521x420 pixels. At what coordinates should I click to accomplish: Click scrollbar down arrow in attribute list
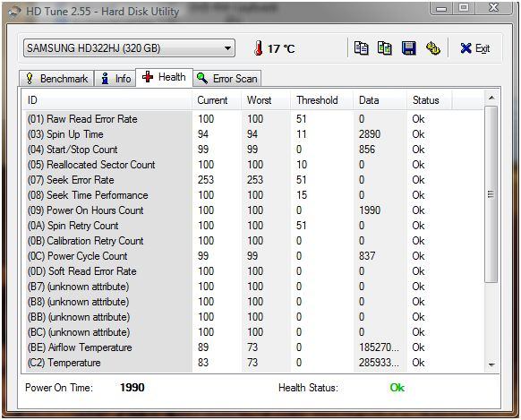tap(491, 364)
